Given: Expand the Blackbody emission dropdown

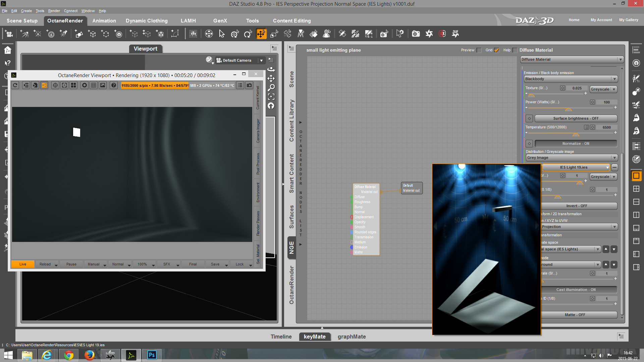Looking at the screenshot, I should [x=614, y=79].
